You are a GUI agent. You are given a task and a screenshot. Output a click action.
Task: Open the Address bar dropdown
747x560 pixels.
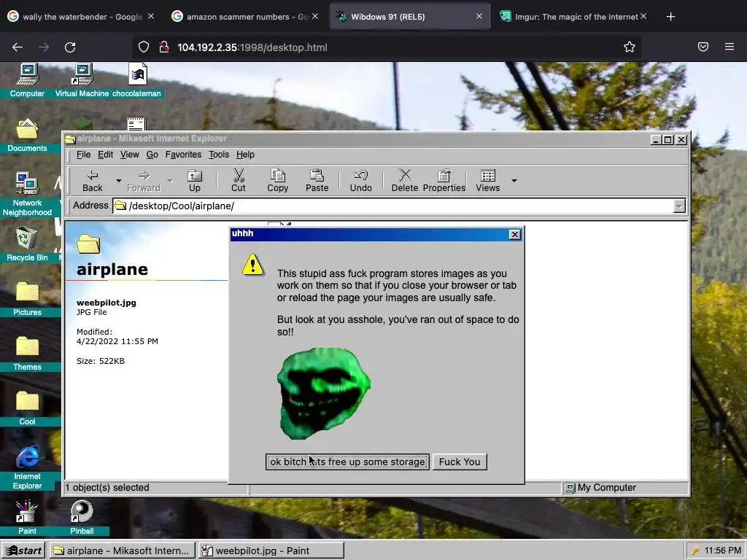click(x=679, y=206)
